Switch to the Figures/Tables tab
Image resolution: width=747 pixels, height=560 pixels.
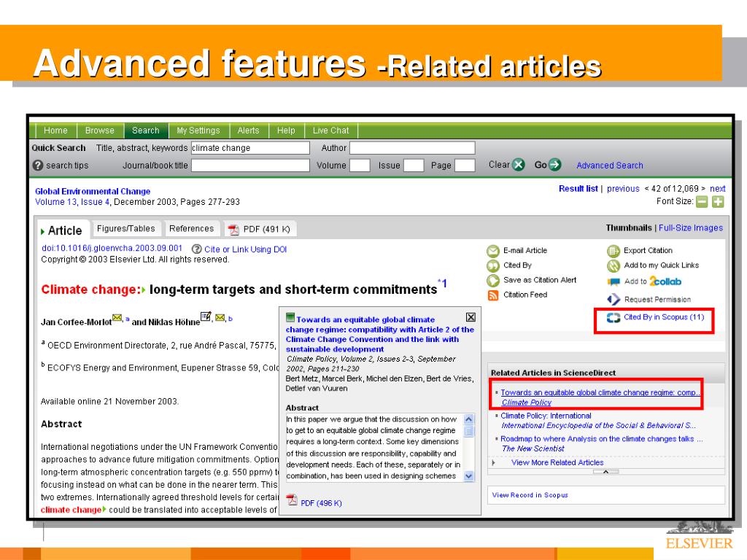click(125, 228)
